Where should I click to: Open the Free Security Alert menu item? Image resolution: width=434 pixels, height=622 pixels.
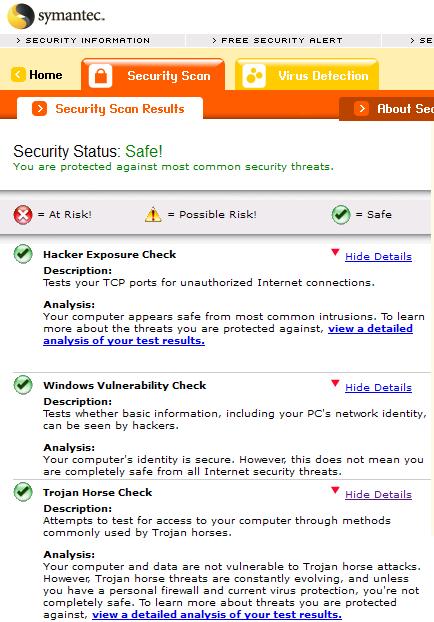coord(277,40)
